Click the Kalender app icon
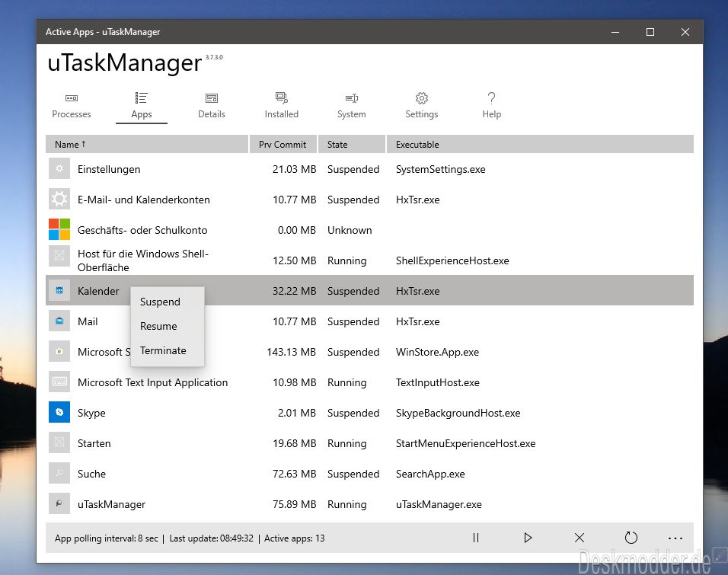The height and width of the screenshot is (575, 728). tap(59, 290)
